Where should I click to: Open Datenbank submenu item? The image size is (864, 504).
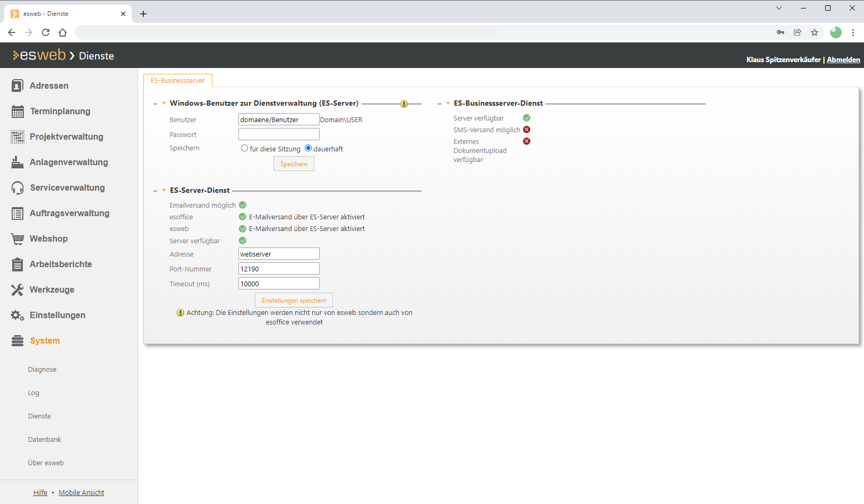(x=45, y=440)
